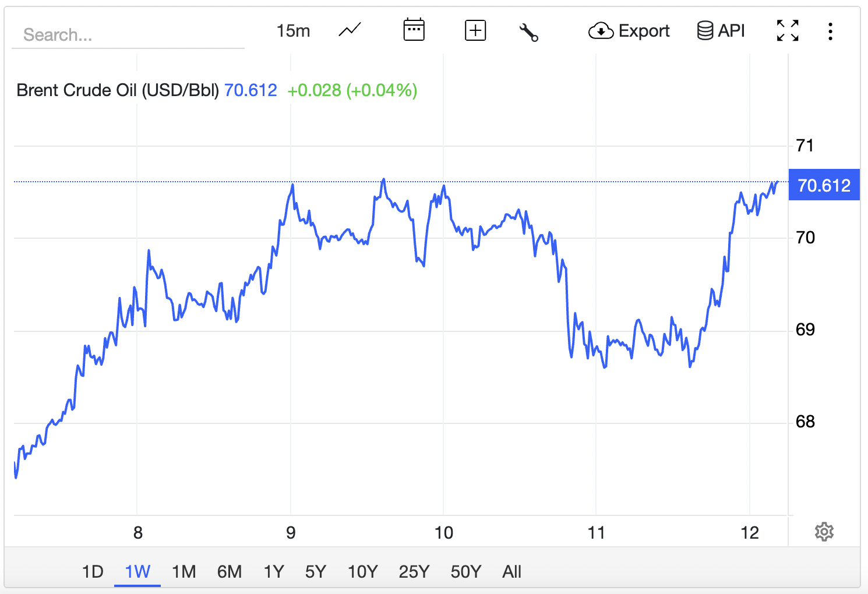Open the calendar date range picker
The width and height of the screenshot is (868, 594).
pos(414,30)
